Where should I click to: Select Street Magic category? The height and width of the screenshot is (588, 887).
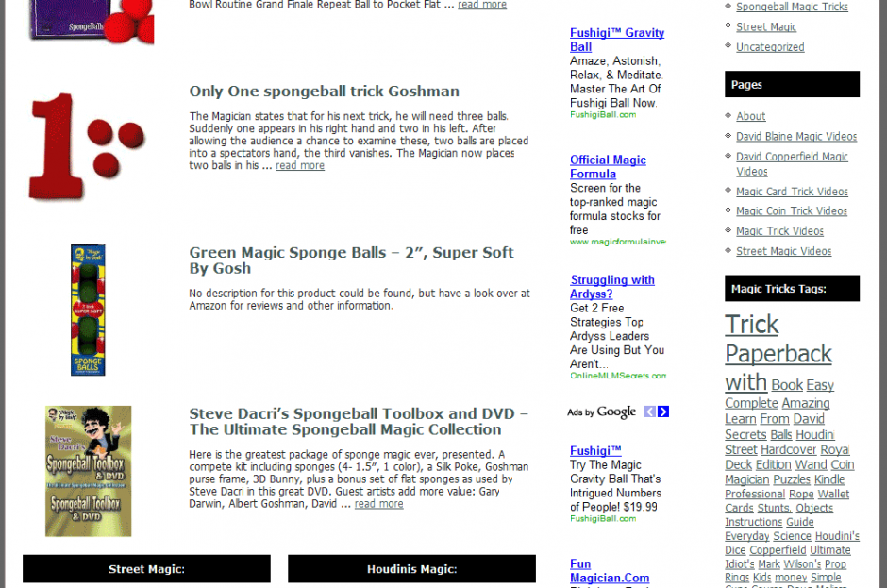[766, 26]
